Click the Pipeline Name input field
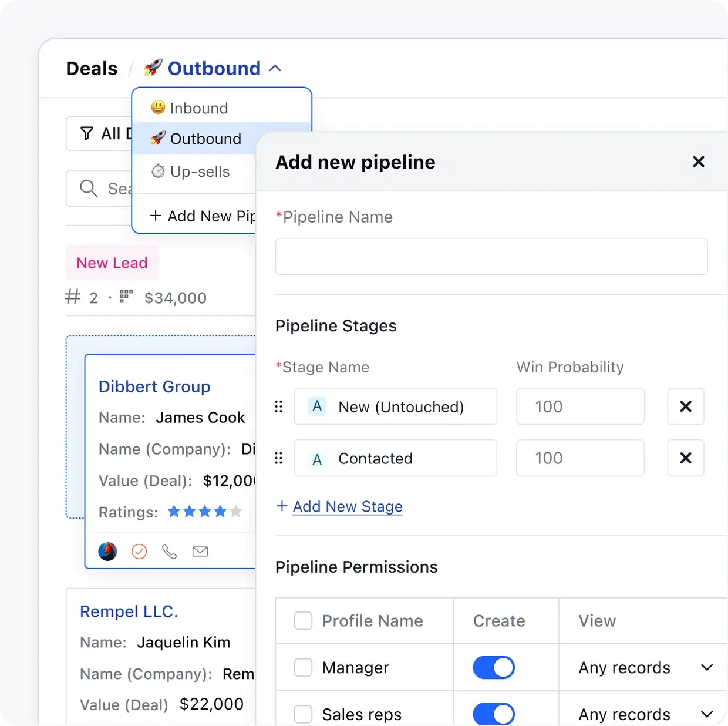 (x=491, y=256)
